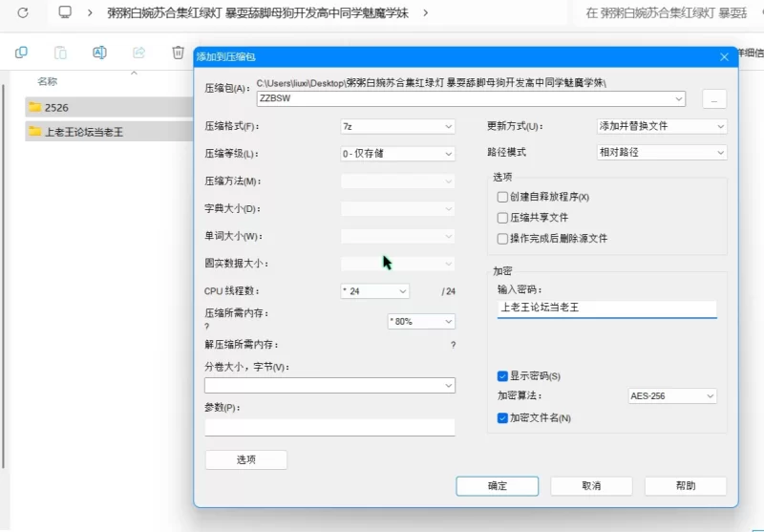Open the 更新方式 dropdown
Screen dimensions: 764x532
[662, 126]
